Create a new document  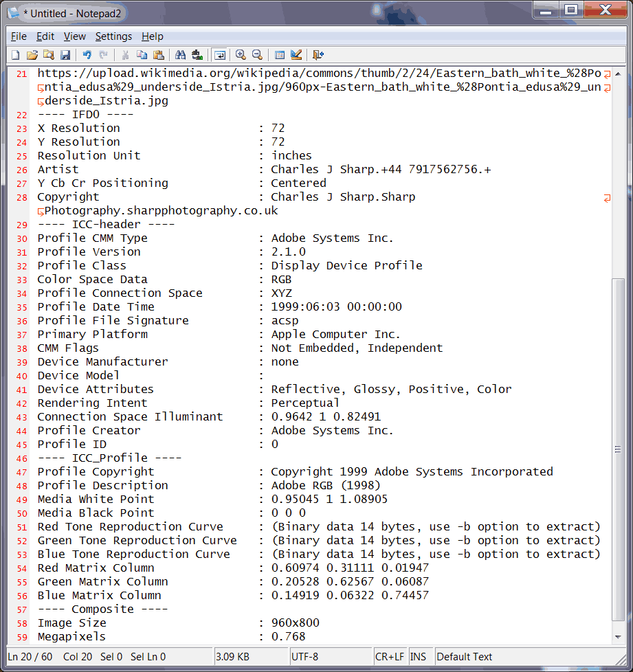click(x=15, y=55)
